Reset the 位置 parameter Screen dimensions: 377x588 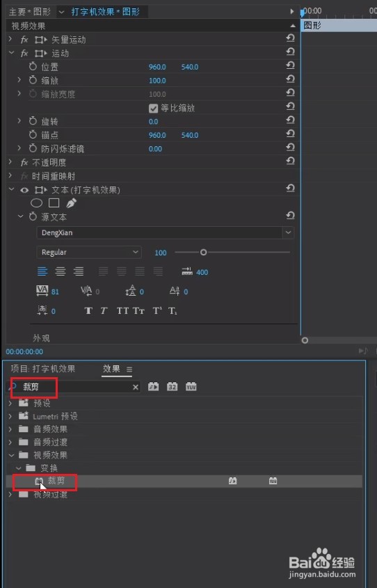pos(290,65)
